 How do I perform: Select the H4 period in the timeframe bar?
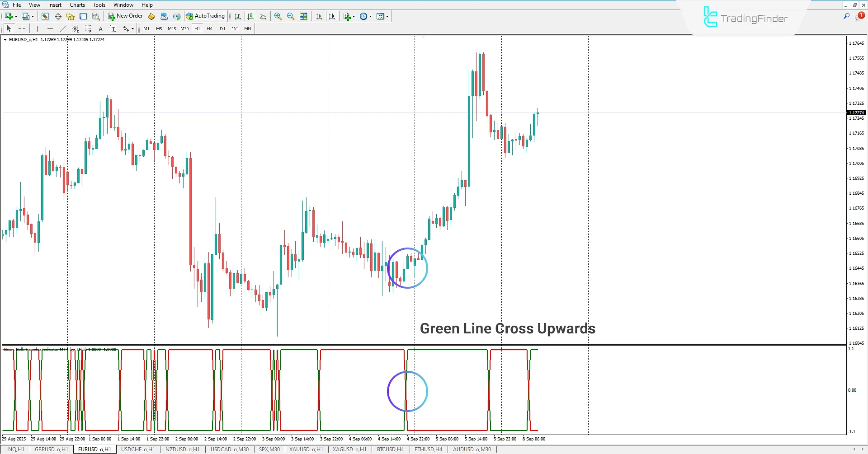point(209,28)
